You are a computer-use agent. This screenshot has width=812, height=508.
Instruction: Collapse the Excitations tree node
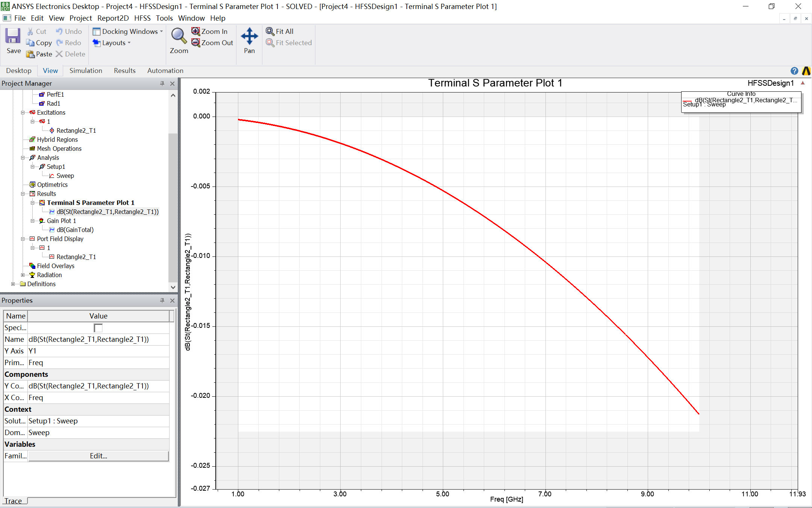pos(23,112)
